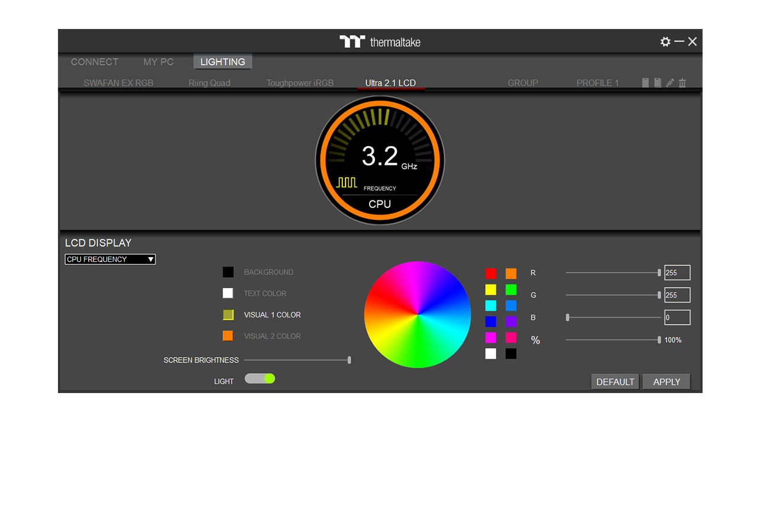757x532 pixels.
Task: Minimize the Thermaltake window
Action: (x=679, y=41)
